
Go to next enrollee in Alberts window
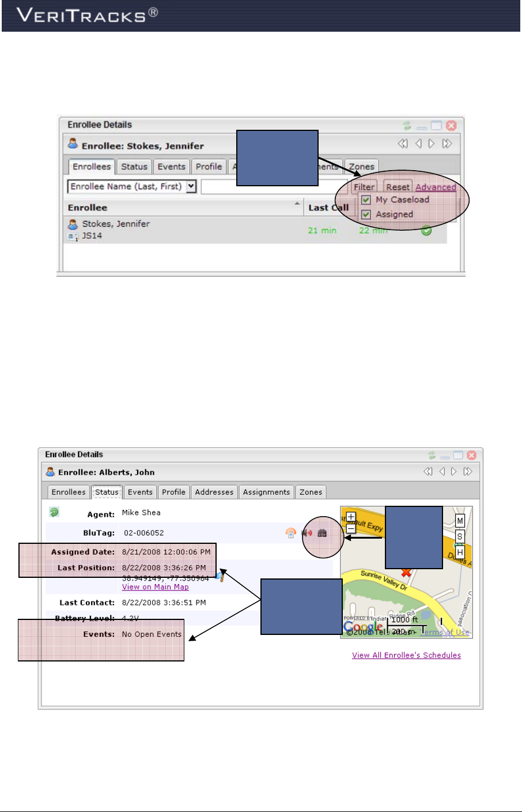click(x=454, y=472)
